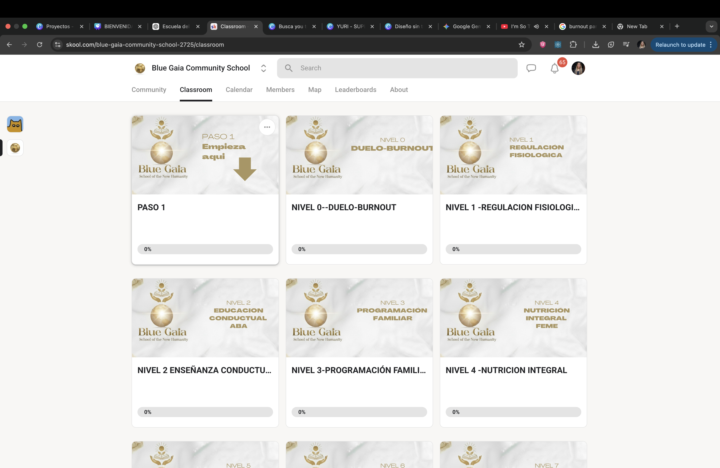Viewport: 720px width, 468px height.
Task: Click the NIVEL 4 NUTRICION progress bar
Action: [513, 412]
